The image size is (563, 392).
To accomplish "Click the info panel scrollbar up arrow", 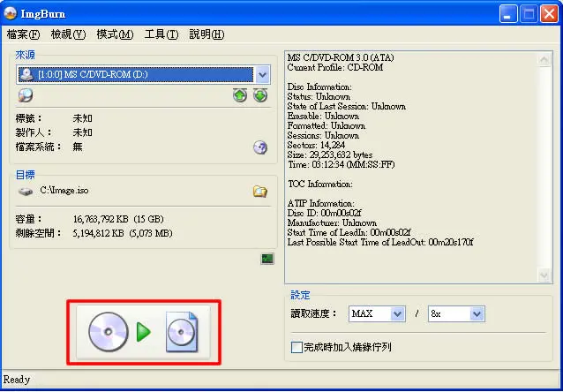I will coord(544,60).
